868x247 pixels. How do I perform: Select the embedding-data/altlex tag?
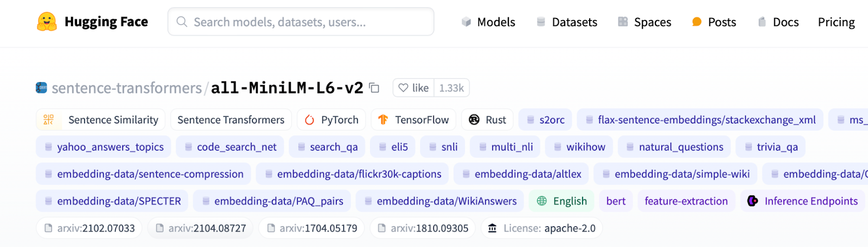pyautogui.click(x=521, y=174)
